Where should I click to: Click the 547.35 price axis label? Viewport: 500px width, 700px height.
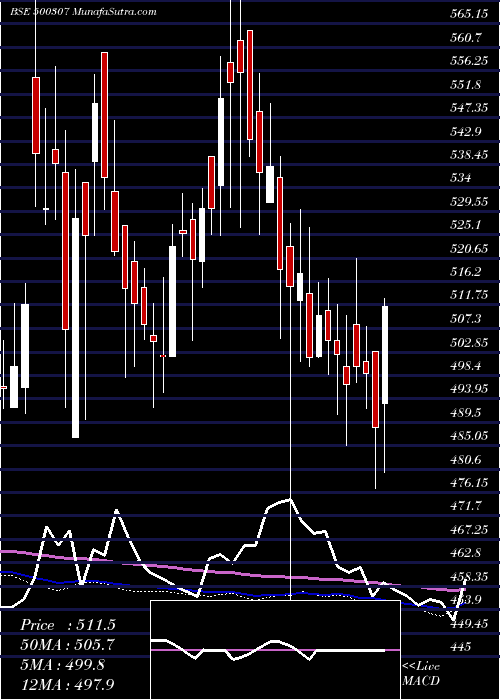(x=469, y=108)
